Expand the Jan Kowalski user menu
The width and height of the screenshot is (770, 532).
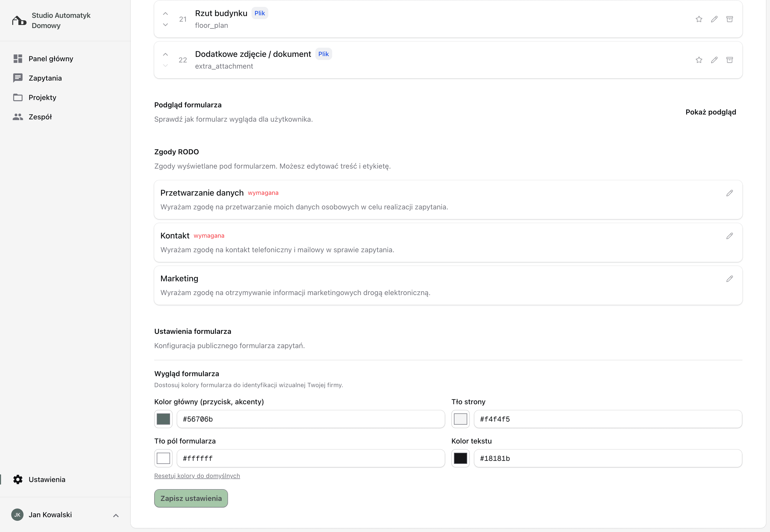click(116, 515)
